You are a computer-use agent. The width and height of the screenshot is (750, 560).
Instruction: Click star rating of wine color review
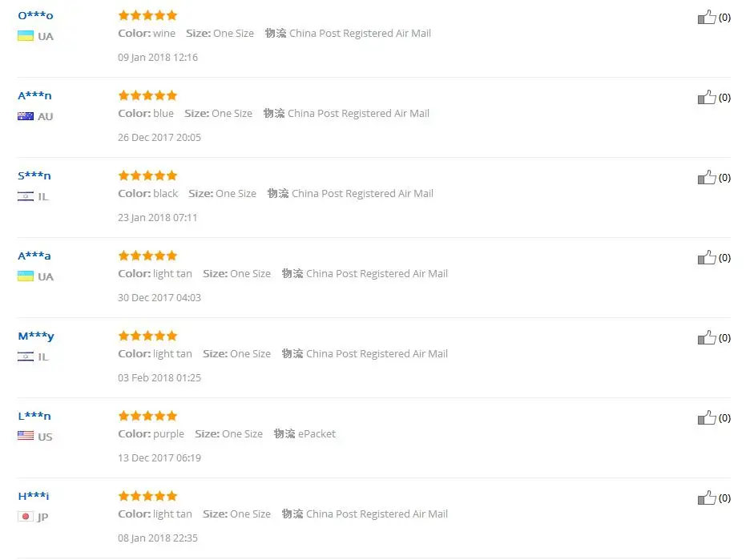[x=147, y=15]
